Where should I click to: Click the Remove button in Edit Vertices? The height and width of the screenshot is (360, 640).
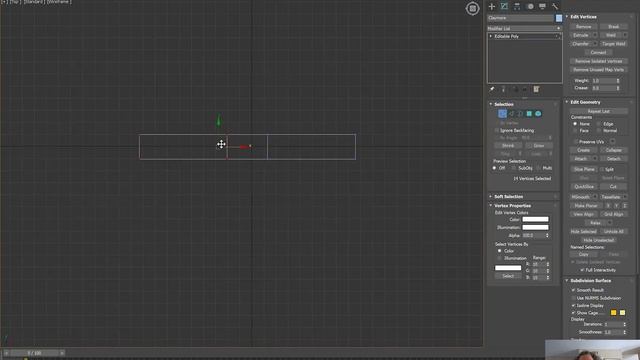pyautogui.click(x=584, y=27)
